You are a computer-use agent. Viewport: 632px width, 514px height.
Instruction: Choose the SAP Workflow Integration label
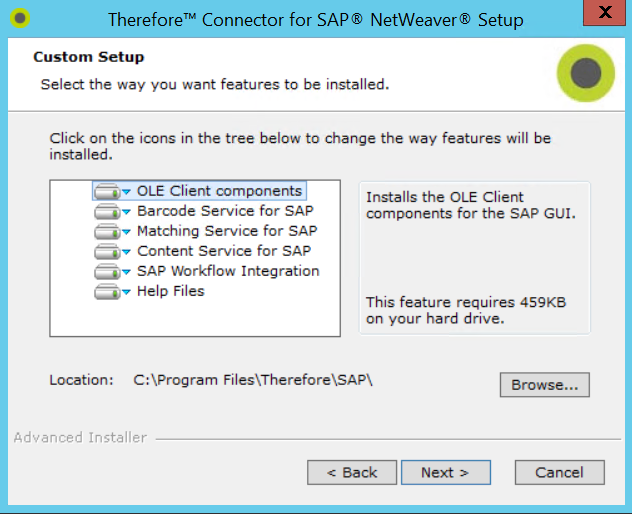(228, 271)
